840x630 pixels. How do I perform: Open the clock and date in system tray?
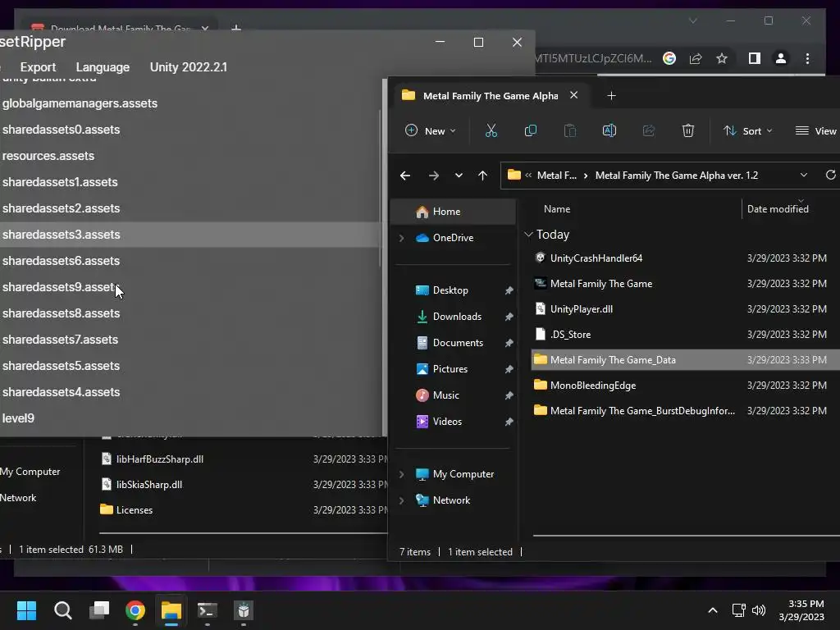(801, 610)
